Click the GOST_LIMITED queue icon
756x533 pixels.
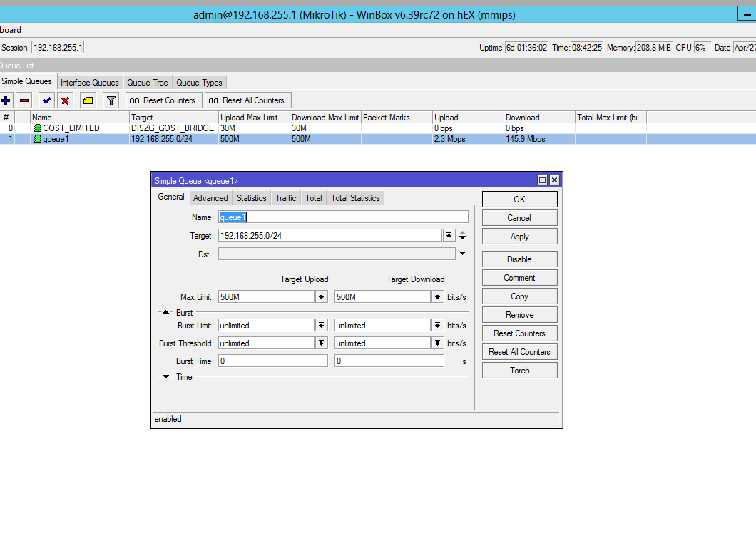coord(38,128)
